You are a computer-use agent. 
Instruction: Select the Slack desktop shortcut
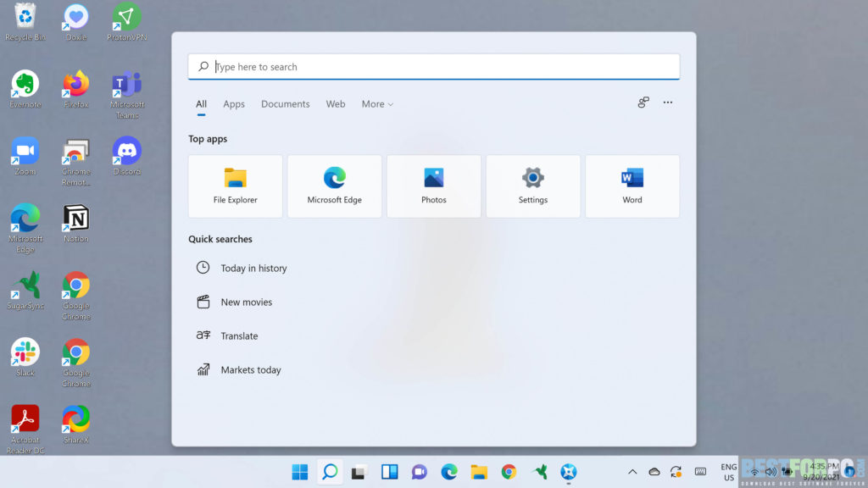pyautogui.click(x=25, y=358)
